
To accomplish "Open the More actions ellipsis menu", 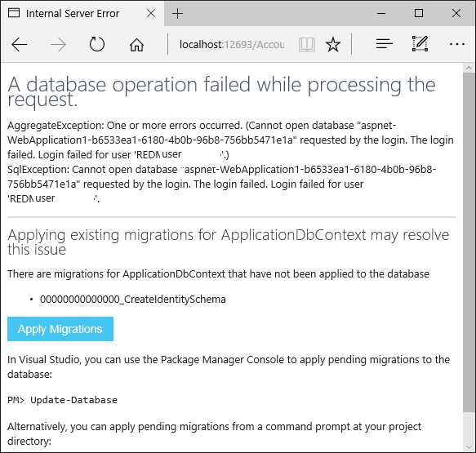I will [x=457, y=44].
